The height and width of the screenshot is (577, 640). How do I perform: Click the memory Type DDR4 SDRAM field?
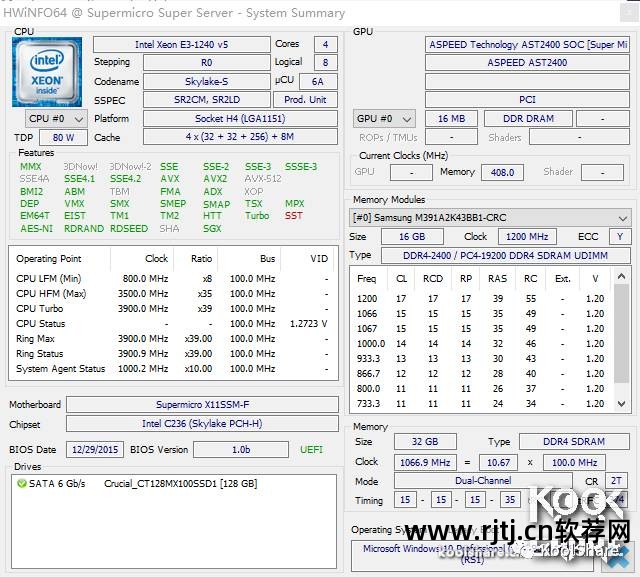(574, 442)
